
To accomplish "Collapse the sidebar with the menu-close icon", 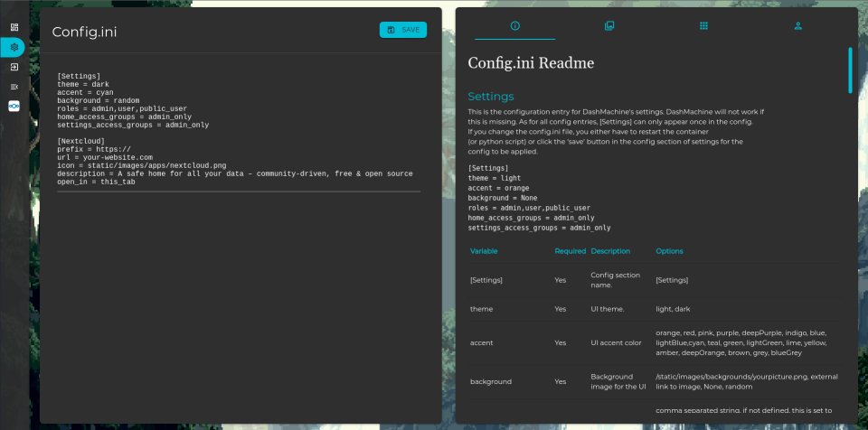I will pos(14,87).
